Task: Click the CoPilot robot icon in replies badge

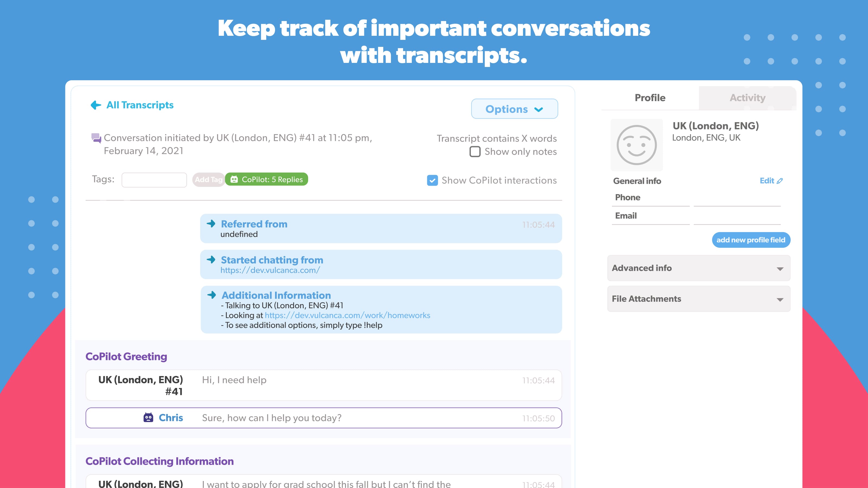Action: point(234,179)
